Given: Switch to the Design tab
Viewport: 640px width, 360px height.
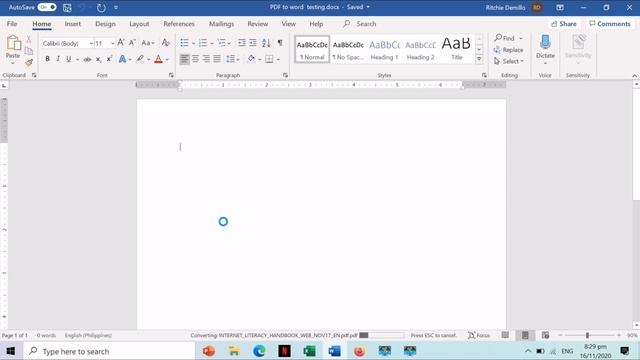Looking at the screenshot, I should pyautogui.click(x=105, y=24).
